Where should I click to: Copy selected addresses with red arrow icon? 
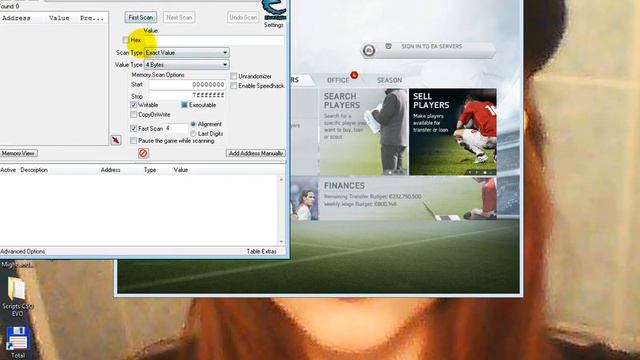pos(116,140)
